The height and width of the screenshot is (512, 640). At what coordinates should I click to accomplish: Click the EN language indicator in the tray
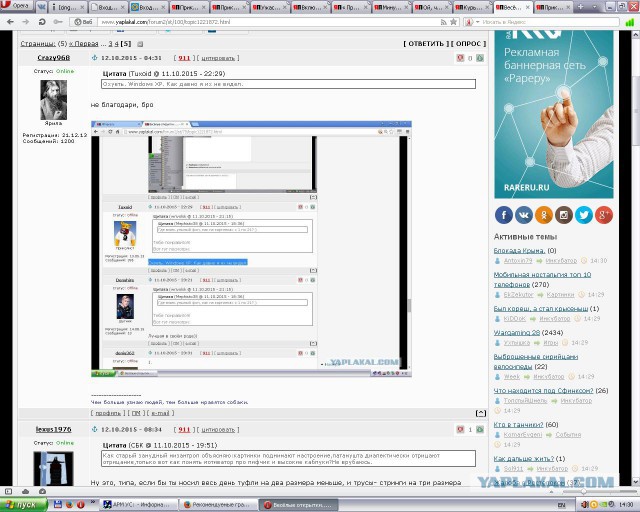(561, 505)
